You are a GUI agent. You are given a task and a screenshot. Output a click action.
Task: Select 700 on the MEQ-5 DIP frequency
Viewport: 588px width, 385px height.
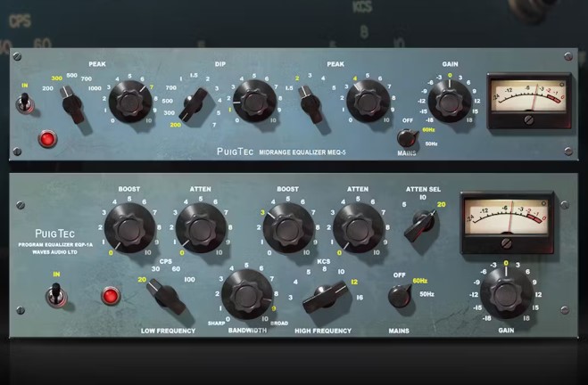point(171,87)
